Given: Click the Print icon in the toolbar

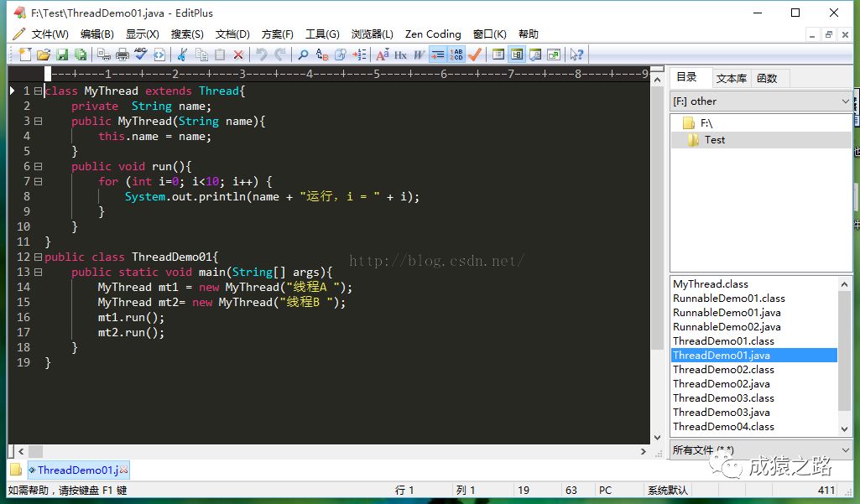Looking at the screenshot, I should (x=122, y=55).
